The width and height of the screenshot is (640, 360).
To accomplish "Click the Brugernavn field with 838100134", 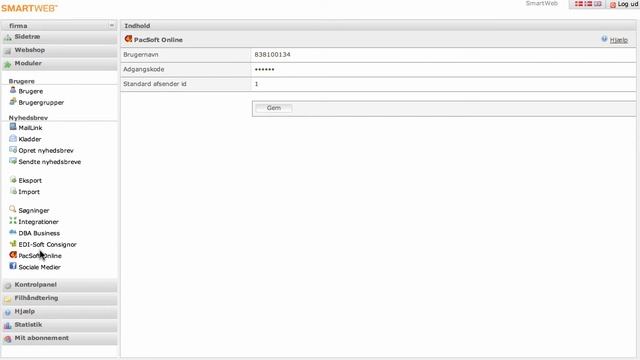I will [444, 55].
